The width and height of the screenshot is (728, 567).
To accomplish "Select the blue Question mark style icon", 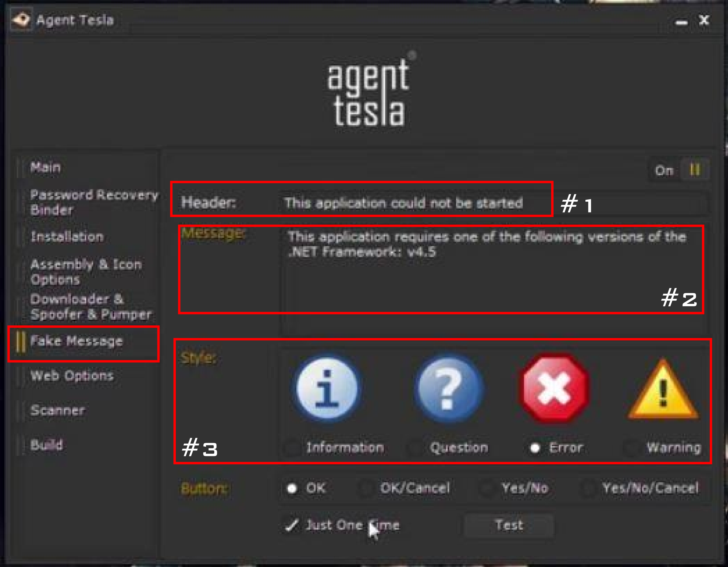I will click(449, 389).
